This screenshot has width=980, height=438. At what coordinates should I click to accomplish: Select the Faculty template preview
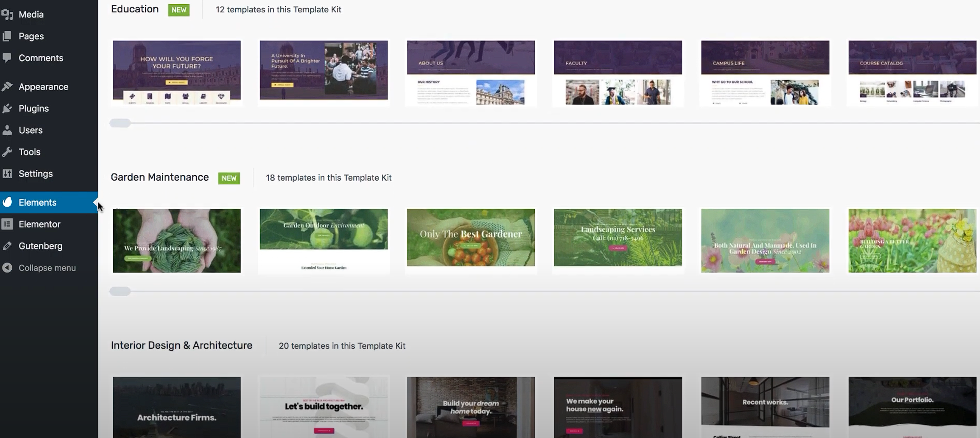click(x=618, y=73)
